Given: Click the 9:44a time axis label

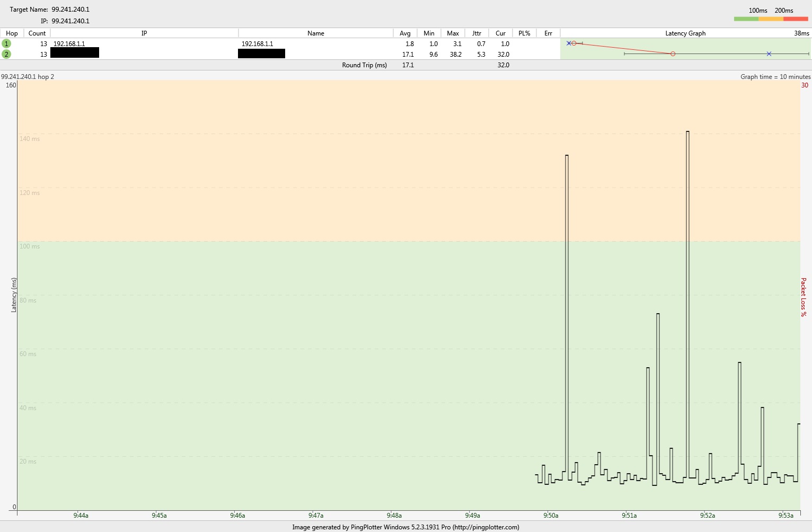Looking at the screenshot, I should [81, 516].
